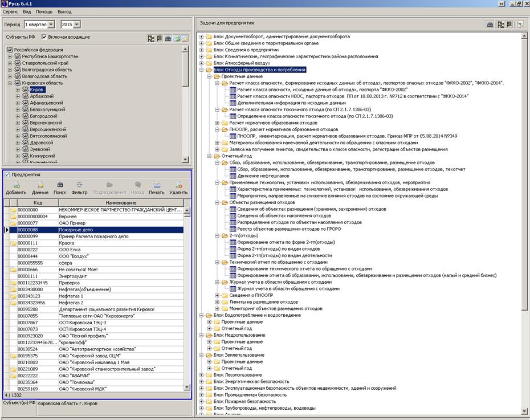The image size is (530, 420).
Task: Click the Поиск (Search) binoculars in enterprises toolbar
Action: 60,185
